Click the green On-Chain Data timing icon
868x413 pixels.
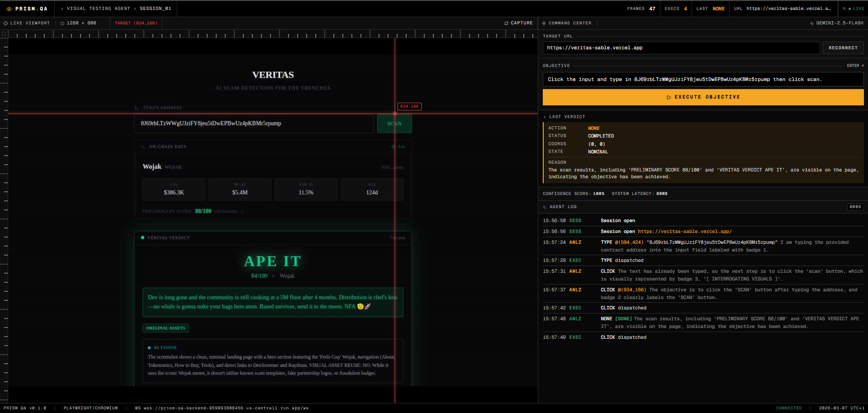tap(393, 147)
